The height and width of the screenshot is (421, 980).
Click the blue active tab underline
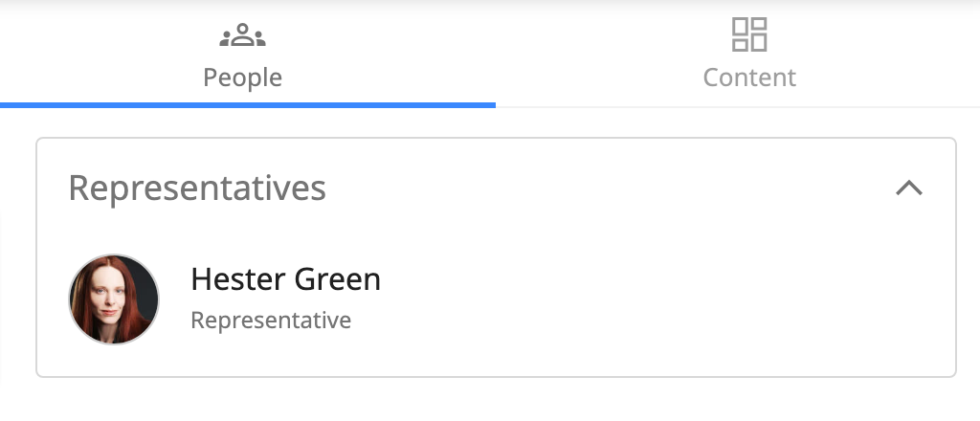tap(248, 104)
